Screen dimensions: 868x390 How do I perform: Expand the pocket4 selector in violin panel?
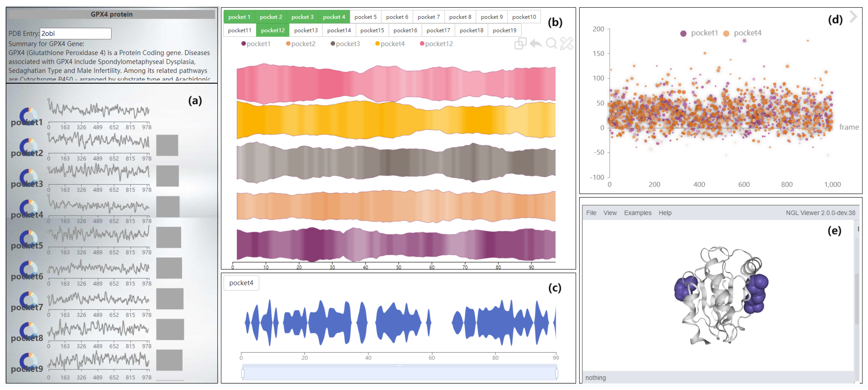coord(241,283)
